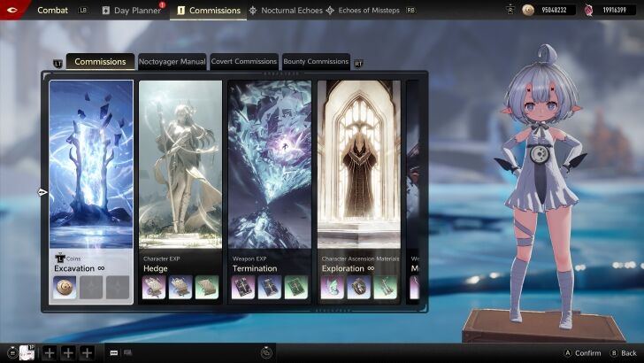
Task: Click the character portrait in bottom-left bar
Action: point(27,352)
